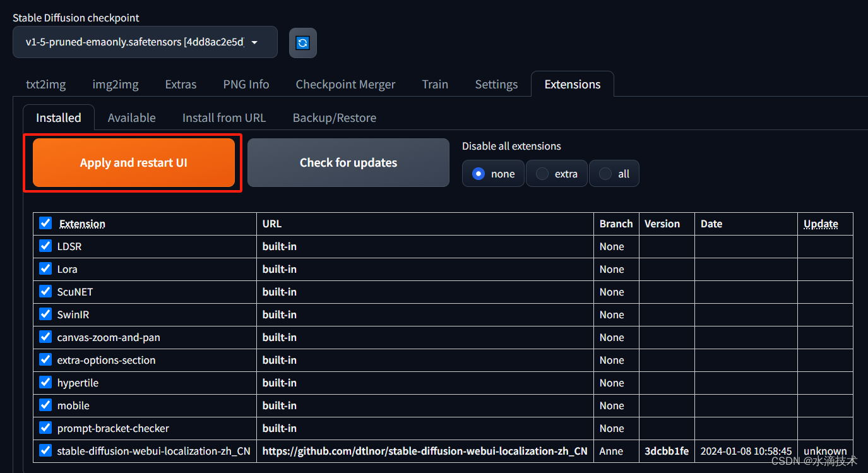Image resolution: width=868 pixels, height=473 pixels.
Task: Toggle the header Extension select-all checkbox
Action: (x=45, y=223)
